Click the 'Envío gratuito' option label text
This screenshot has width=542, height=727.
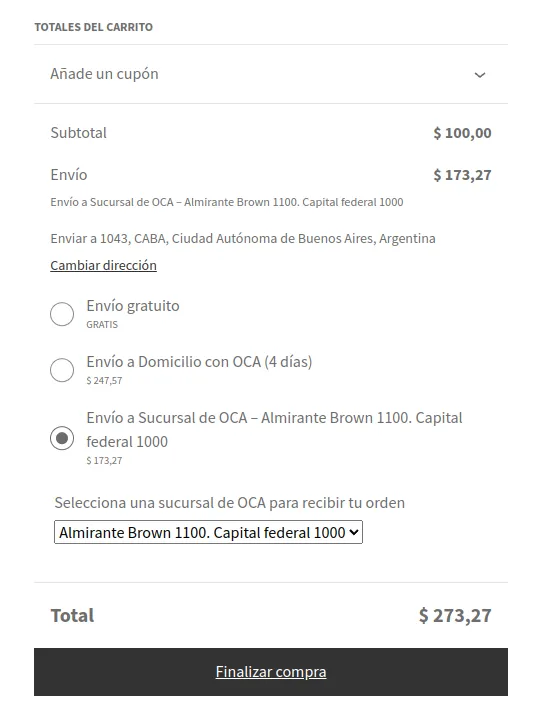pyautogui.click(x=133, y=306)
